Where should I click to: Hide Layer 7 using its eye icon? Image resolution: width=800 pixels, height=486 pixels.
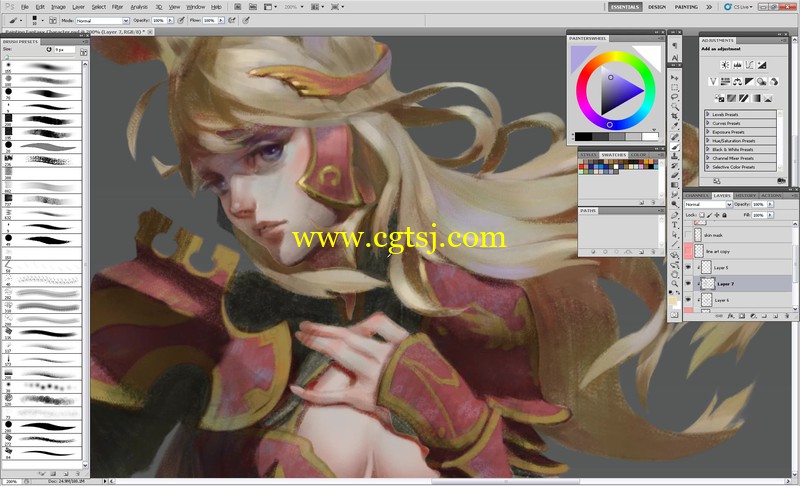click(x=688, y=284)
